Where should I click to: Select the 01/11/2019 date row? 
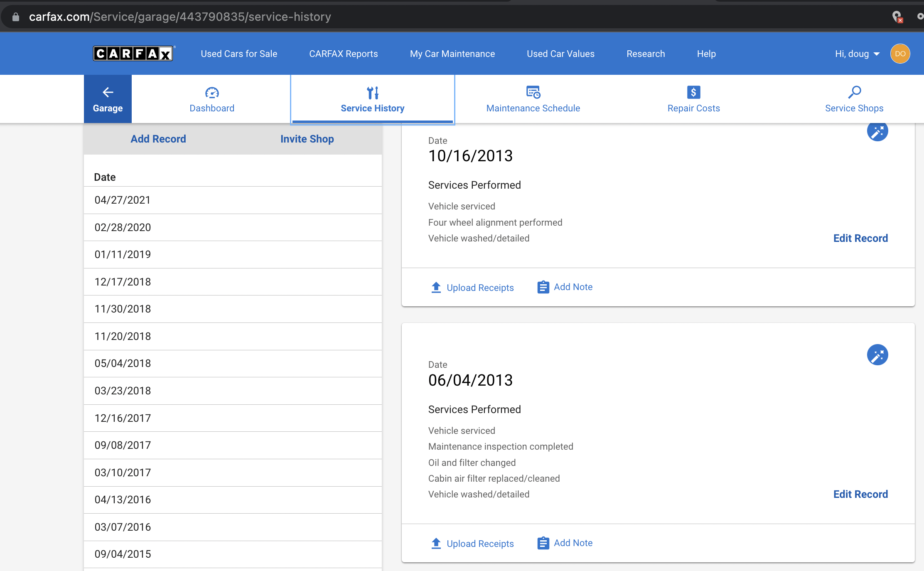pos(233,255)
